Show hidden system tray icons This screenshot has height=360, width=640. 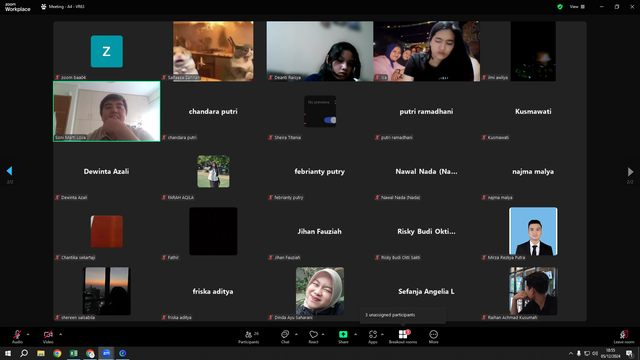(x=571, y=353)
